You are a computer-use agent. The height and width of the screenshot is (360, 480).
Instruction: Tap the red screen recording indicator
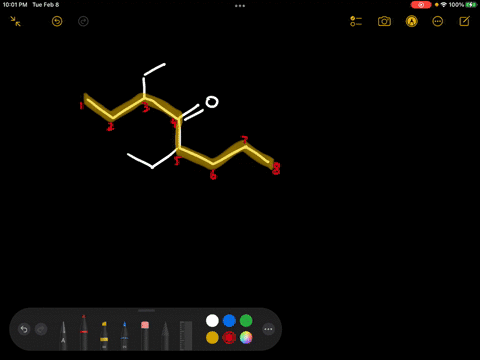pos(421,5)
